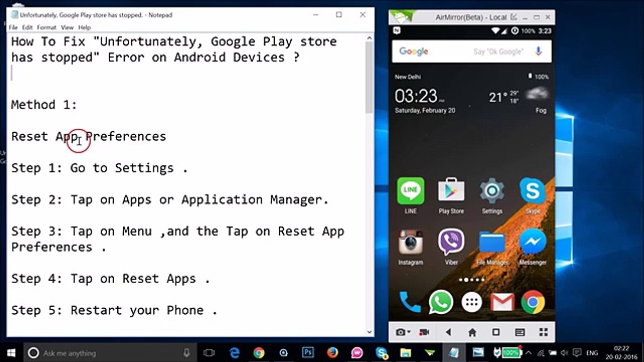The height and width of the screenshot is (362, 644).
Task: Tap the AirMirror recent apps square button
Action: coord(496,332)
